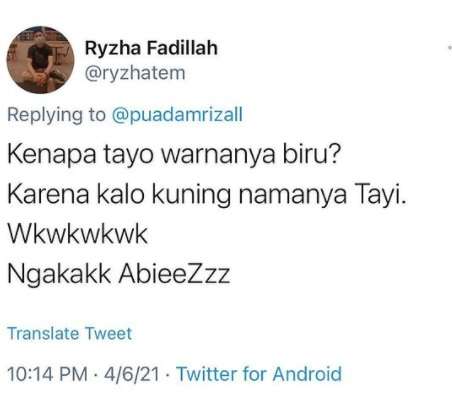Click the Translate Tweet link
The image size is (452, 409).
point(70,334)
